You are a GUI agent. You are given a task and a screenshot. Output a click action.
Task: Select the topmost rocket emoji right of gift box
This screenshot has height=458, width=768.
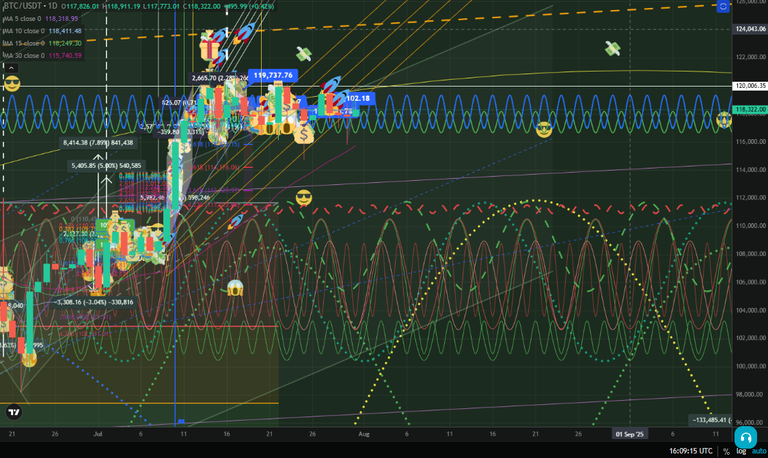(x=244, y=33)
